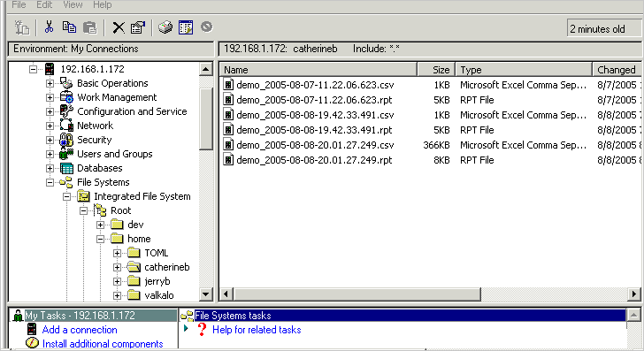Viewport: 644px width, 351px height.
Task: Sort by the Changed column header
Action: point(617,69)
